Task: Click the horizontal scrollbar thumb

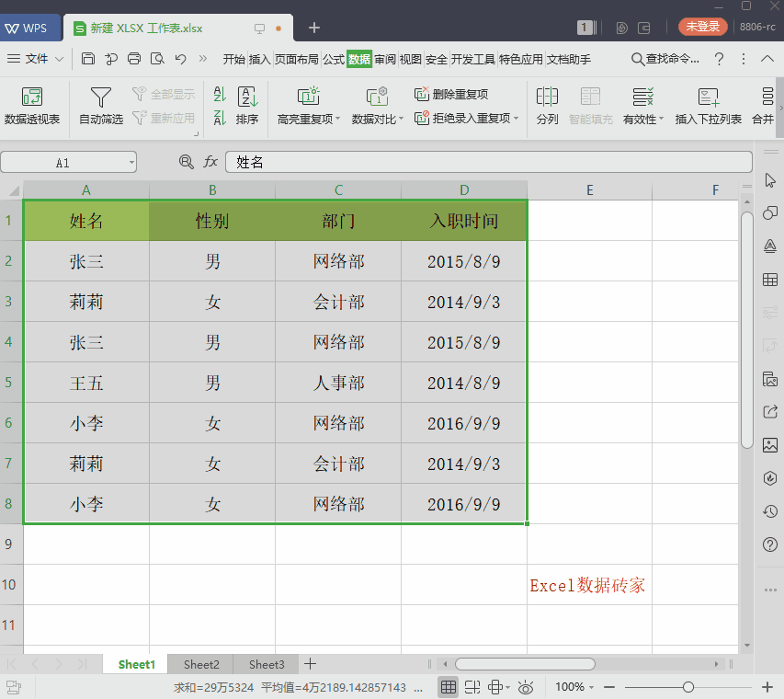Action: coord(525,664)
